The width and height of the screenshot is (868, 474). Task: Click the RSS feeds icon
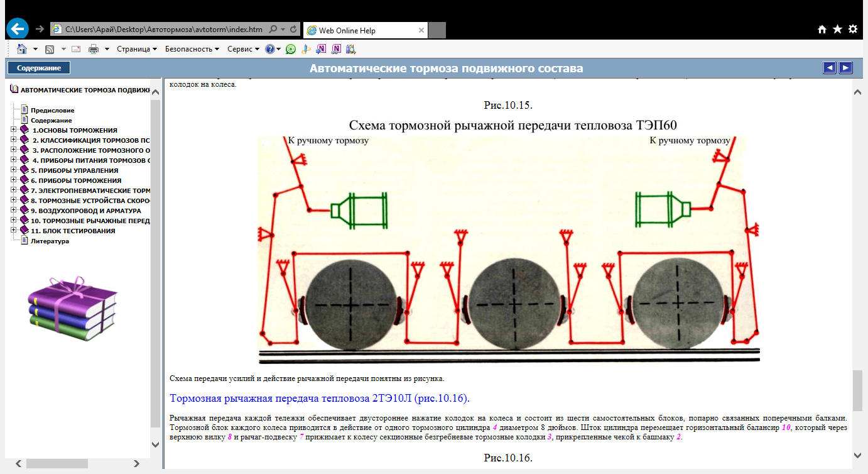point(50,48)
